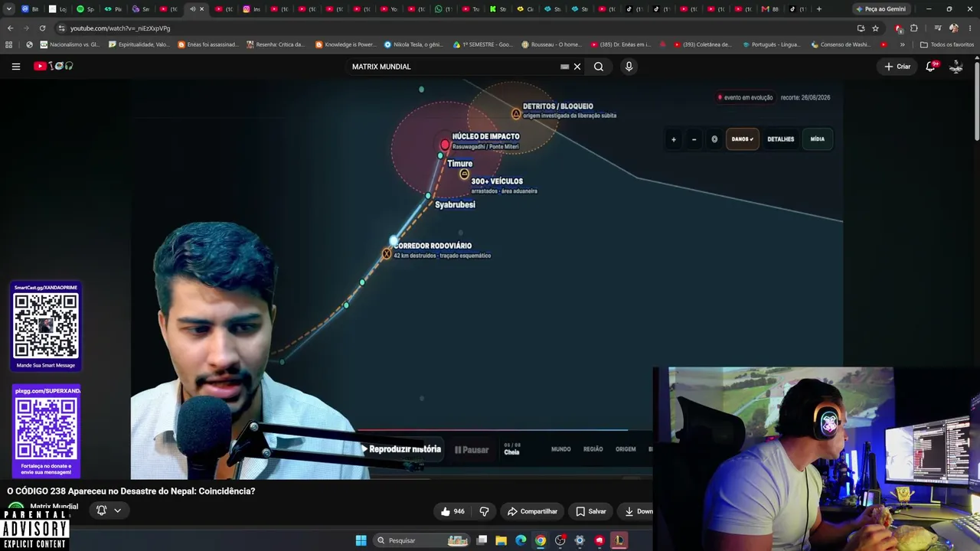Viewport: 980px width, 551px height.
Task: Open Rousseau - O home... bookmark
Action: click(x=551, y=44)
